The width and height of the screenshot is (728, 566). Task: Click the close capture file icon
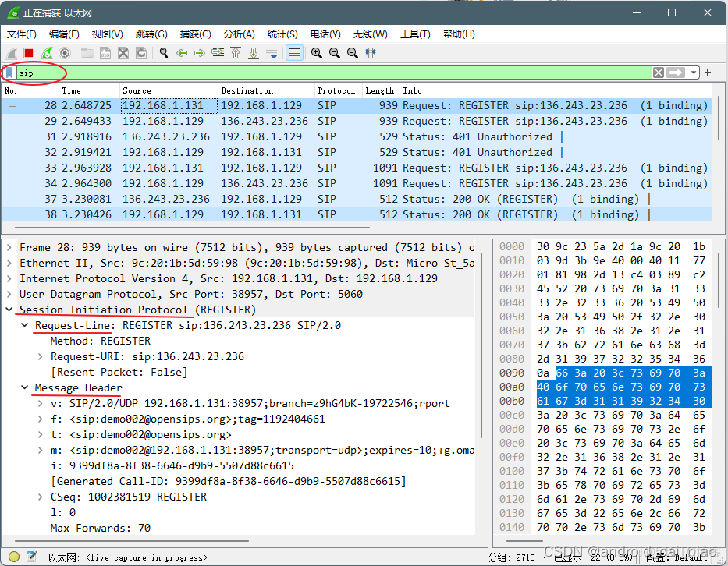coord(123,53)
